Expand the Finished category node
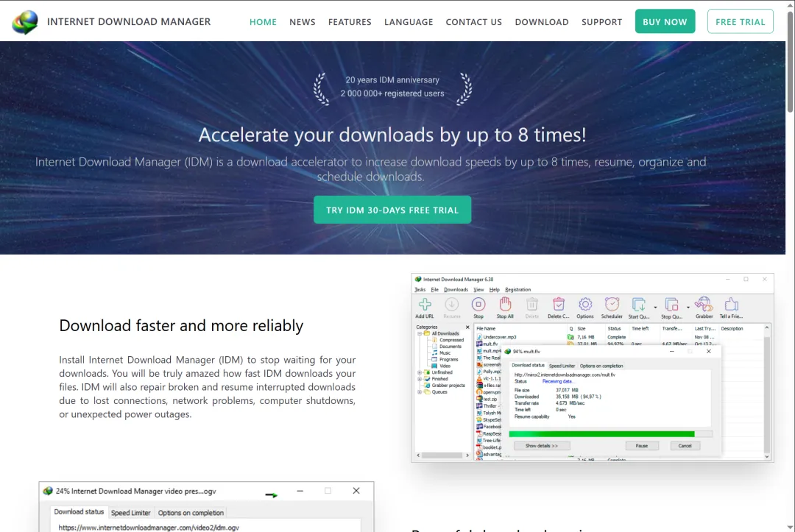This screenshot has width=795, height=532. (420, 379)
